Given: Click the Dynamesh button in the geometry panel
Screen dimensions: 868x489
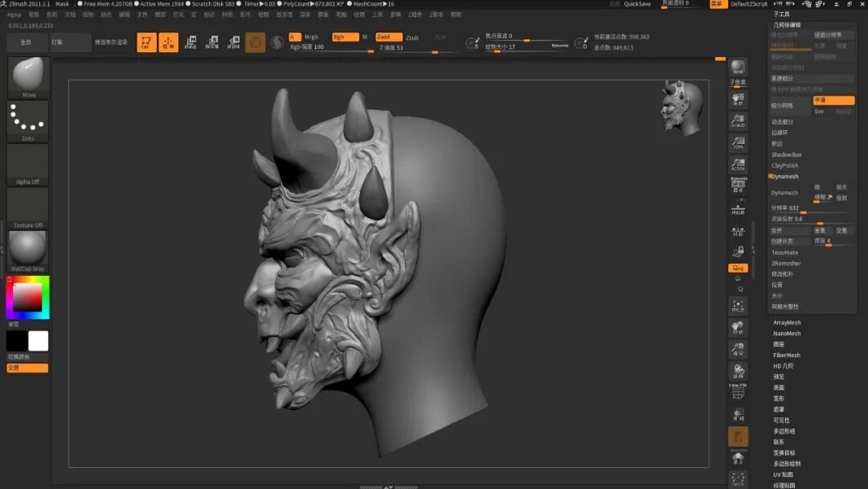Looking at the screenshot, I should (x=786, y=193).
